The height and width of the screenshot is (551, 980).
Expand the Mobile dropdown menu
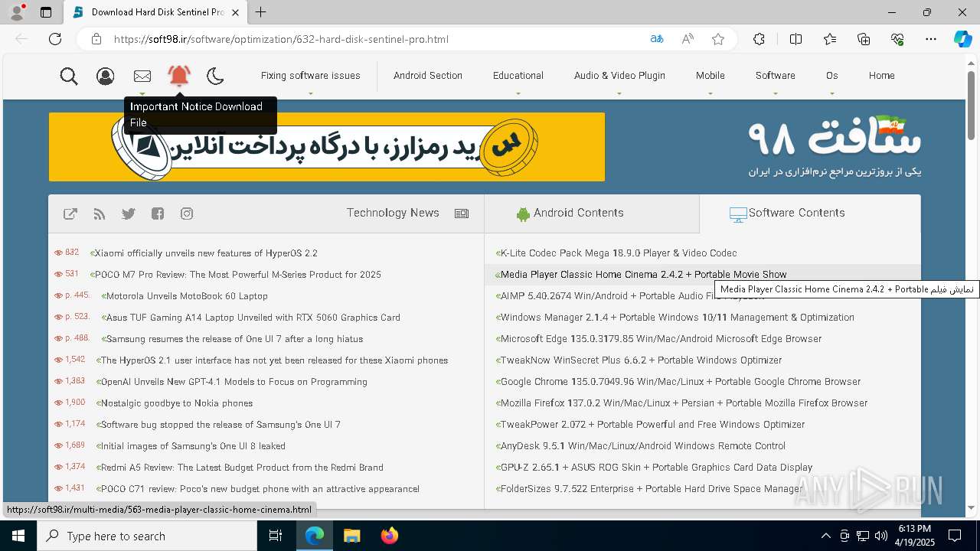(x=710, y=76)
